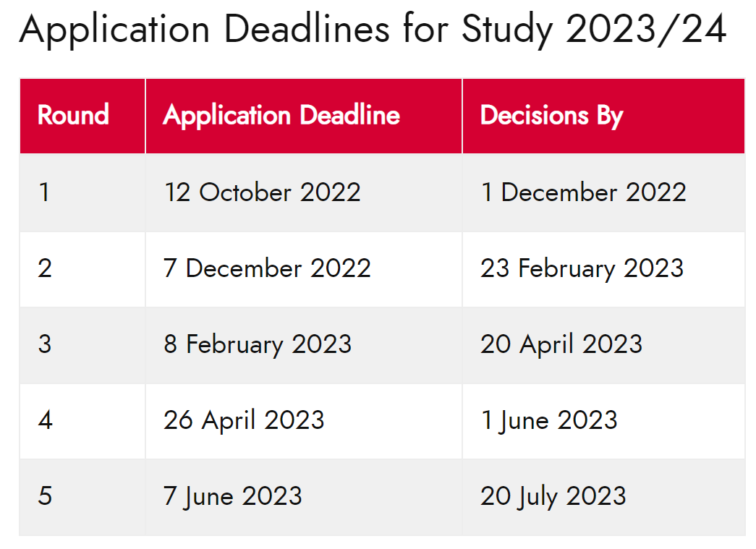Click the round number 5 cell

point(82,497)
